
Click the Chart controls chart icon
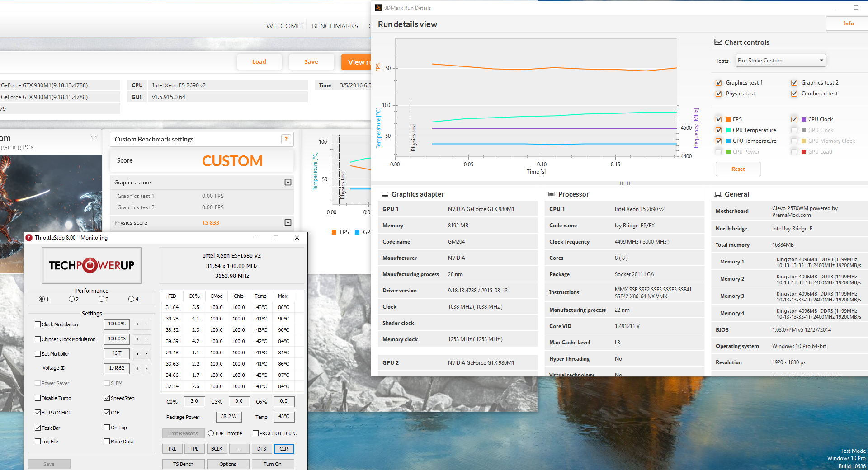point(718,42)
